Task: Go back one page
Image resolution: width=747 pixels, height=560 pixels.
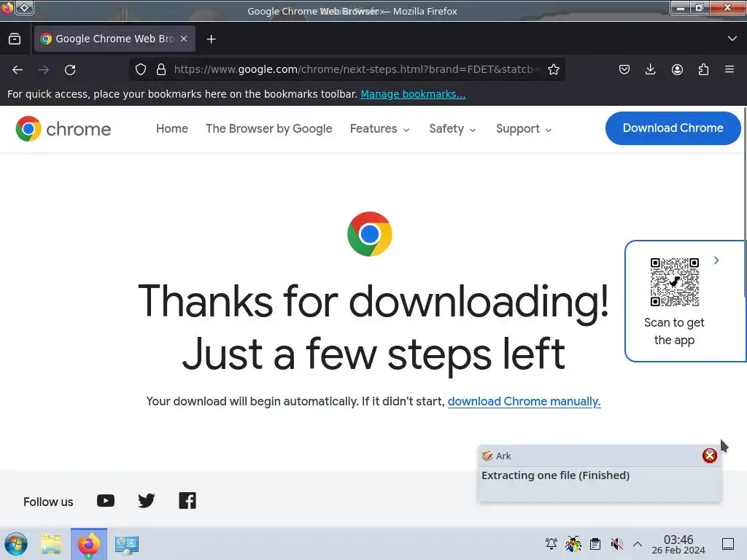Action: 18,70
